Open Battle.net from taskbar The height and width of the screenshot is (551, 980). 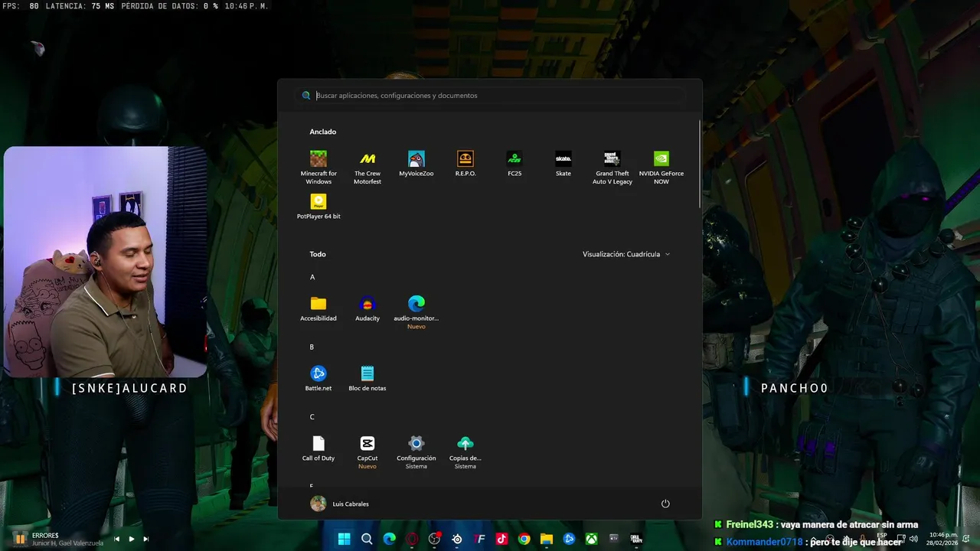(569, 539)
